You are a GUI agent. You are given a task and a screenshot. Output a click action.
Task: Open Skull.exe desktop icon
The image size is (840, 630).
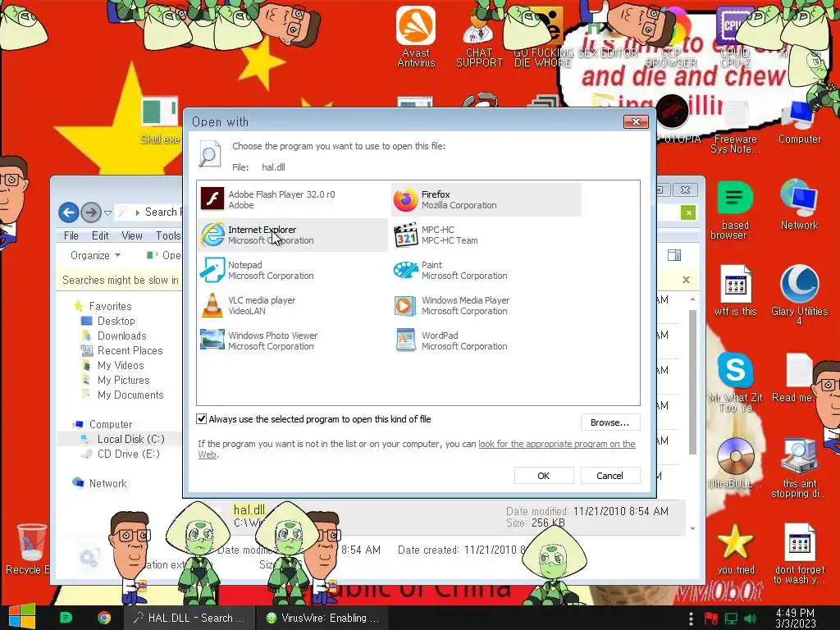[160, 121]
